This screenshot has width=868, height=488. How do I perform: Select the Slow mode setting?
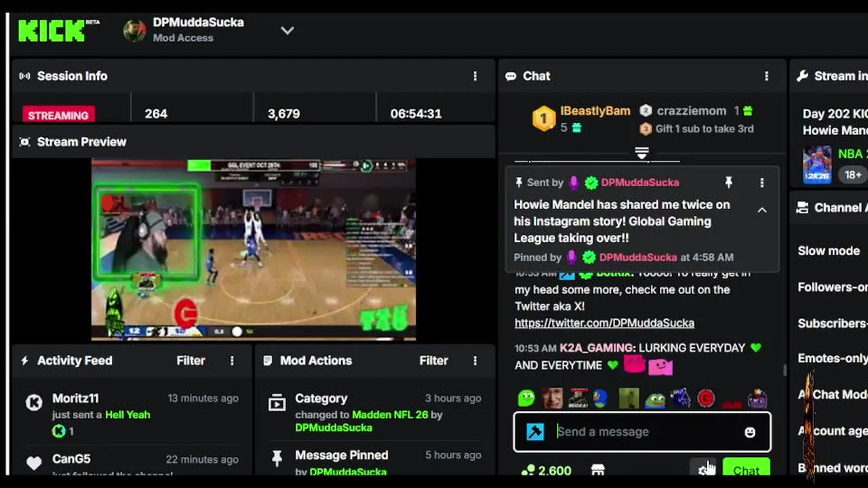[x=829, y=251]
